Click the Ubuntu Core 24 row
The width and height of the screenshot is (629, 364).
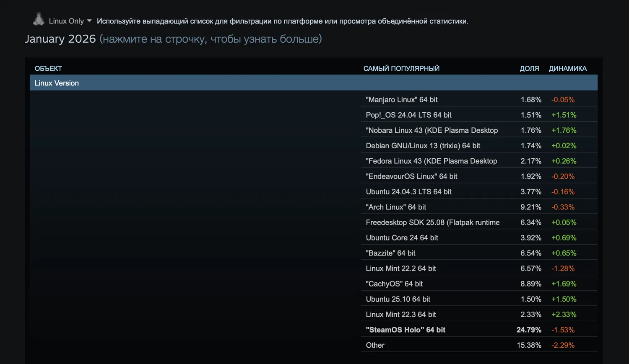tap(402, 238)
